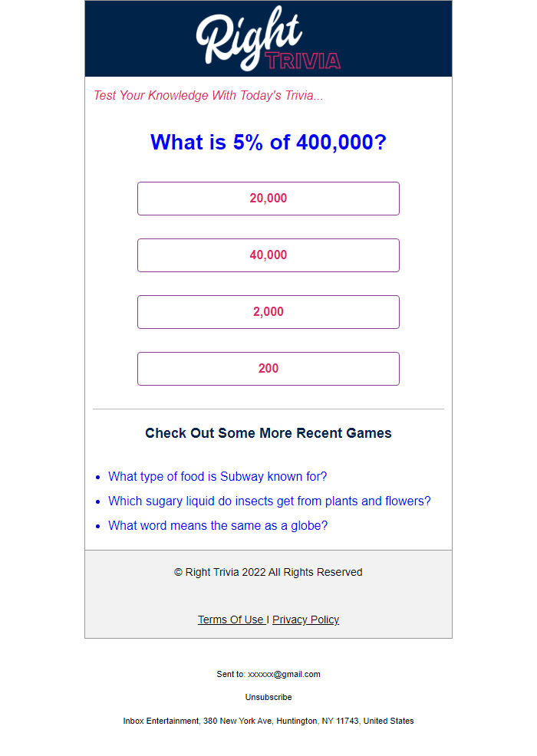Viewport: 537px width, 756px height.
Task: Click the bullet beside the sugary liquid question
Action: tap(98, 501)
